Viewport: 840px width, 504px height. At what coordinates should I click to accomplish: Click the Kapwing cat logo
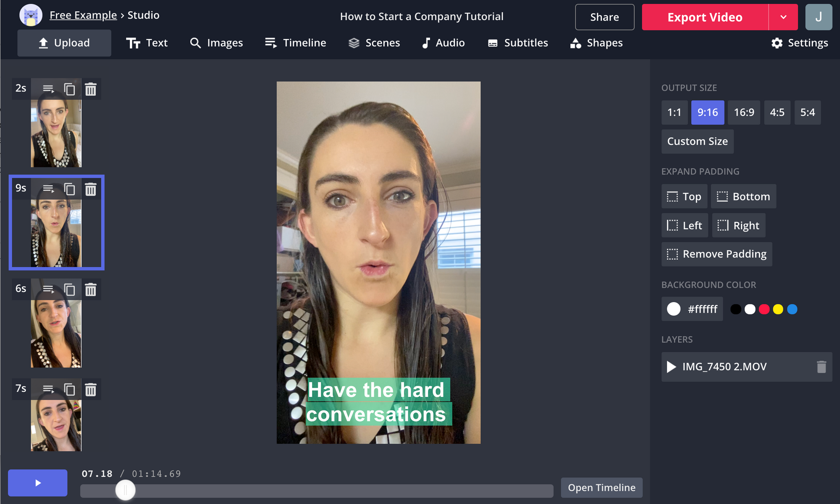click(31, 16)
